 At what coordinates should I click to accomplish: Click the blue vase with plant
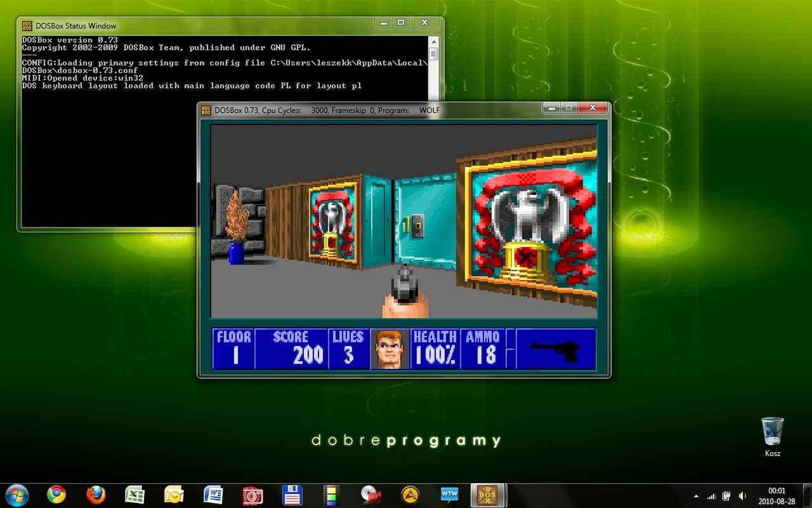coord(237,227)
